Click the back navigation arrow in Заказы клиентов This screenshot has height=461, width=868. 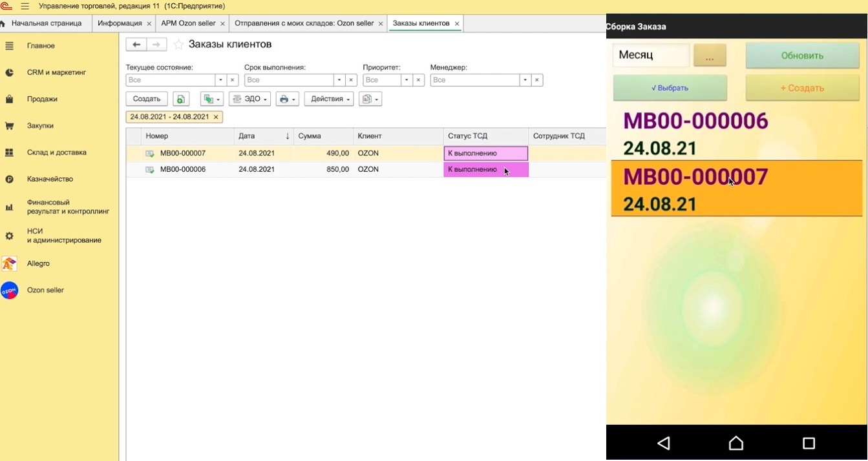pyautogui.click(x=136, y=45)
